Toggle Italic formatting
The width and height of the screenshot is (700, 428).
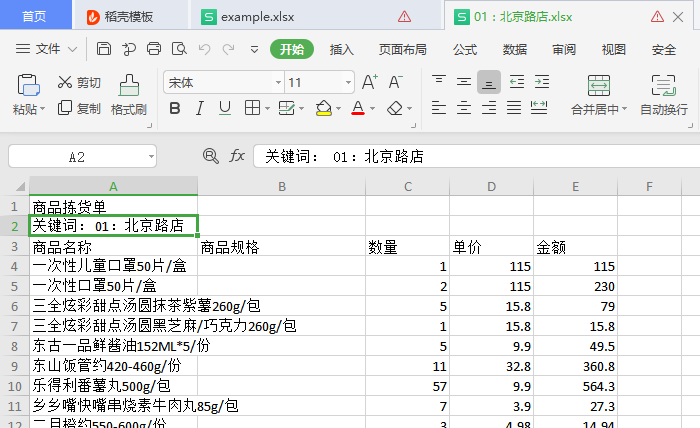pos(200,108)
